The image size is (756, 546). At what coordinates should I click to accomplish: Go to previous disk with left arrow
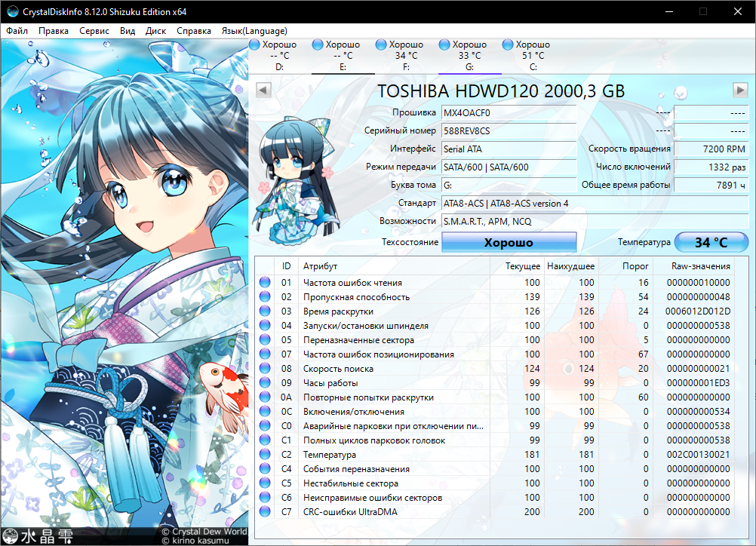(263, 90)
